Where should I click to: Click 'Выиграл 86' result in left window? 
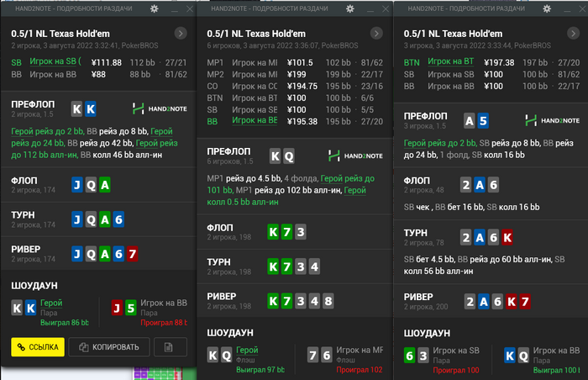click(x=65, y=323)
